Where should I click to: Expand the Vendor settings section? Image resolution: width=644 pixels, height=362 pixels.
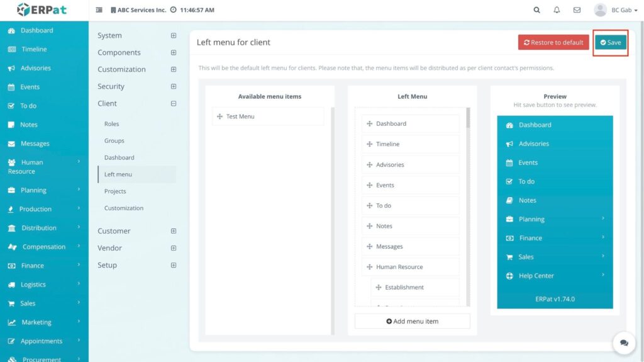coord(174,248)
